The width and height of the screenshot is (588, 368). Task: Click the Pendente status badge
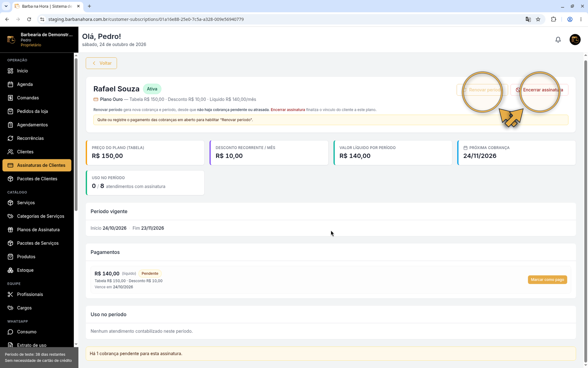pyautogui.click(x=150, y=273)
